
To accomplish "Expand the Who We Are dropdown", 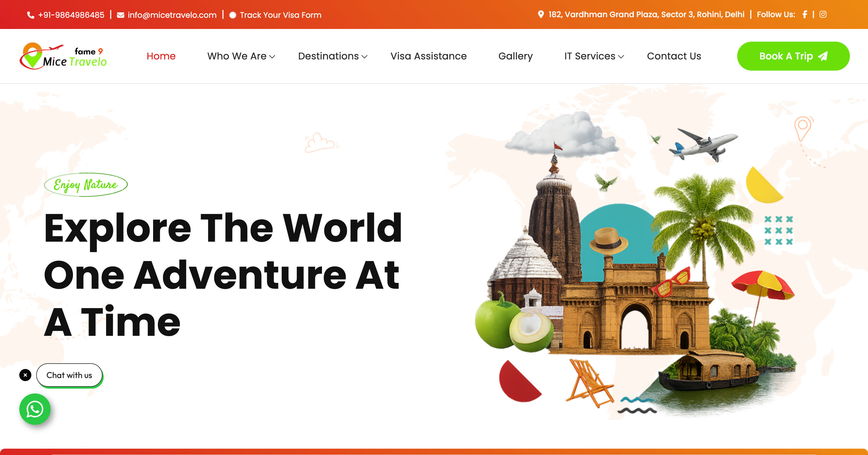I will pos(241,56).
